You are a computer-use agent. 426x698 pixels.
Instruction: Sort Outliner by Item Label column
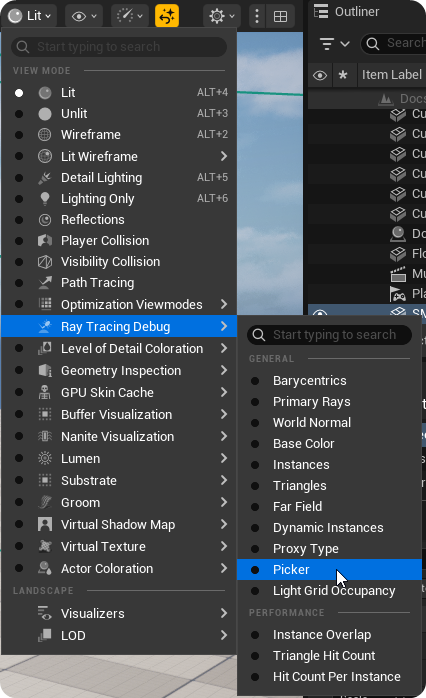[391, 75]
